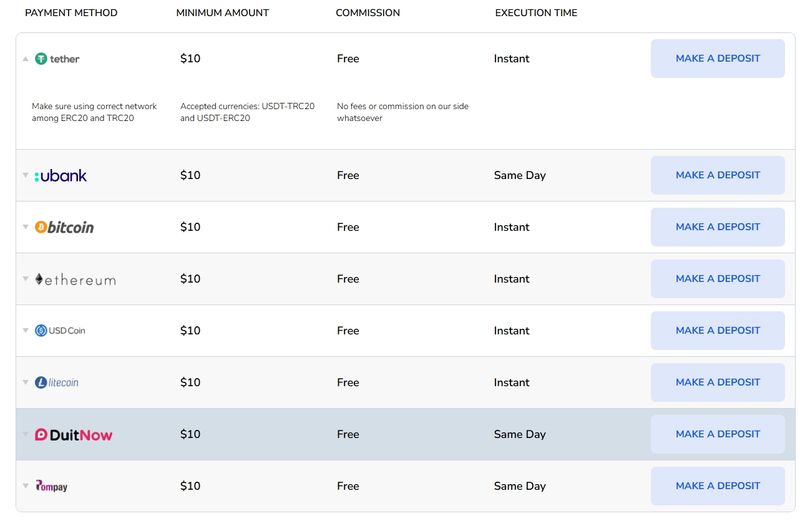Click the Tether payment method logo
Screen dimensions: 800x524
(57, 59)
